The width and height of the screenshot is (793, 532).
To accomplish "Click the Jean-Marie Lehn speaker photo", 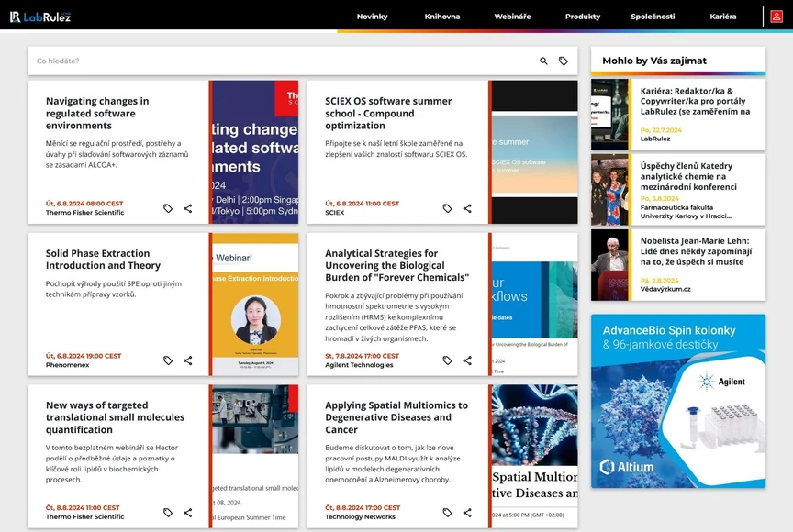I will tap(609, 265).
